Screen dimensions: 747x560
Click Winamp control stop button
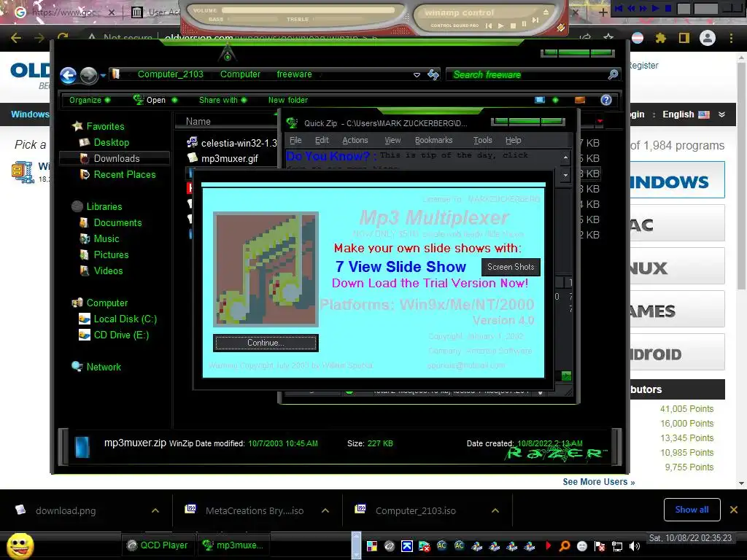click(513, 26)
